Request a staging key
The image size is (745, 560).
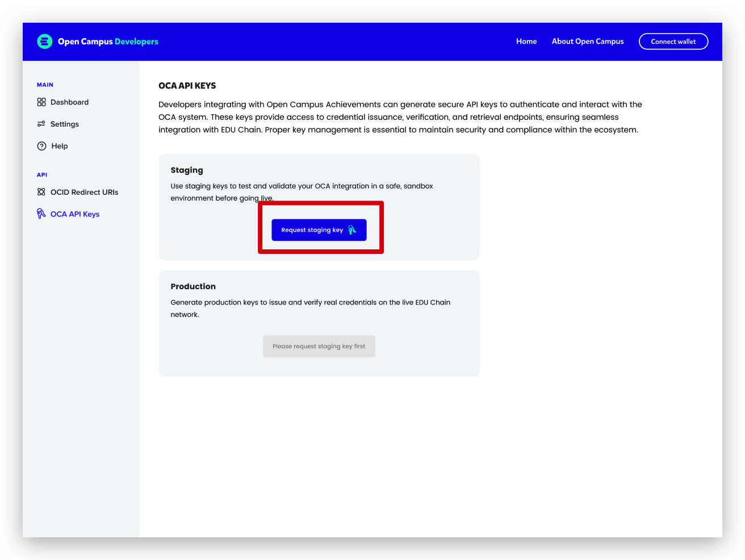(319, 230)
